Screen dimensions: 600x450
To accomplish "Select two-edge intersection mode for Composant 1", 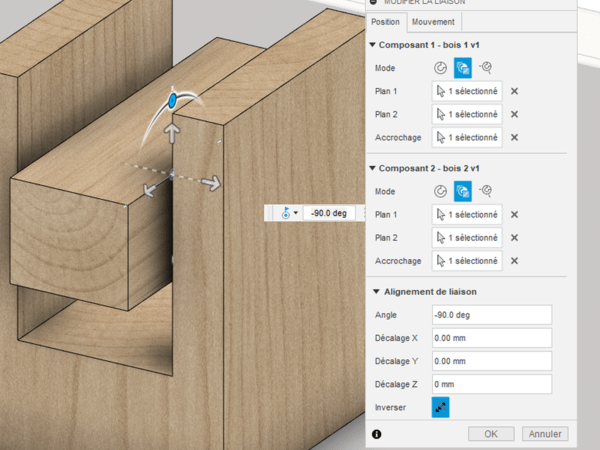I will click(486, 68).
